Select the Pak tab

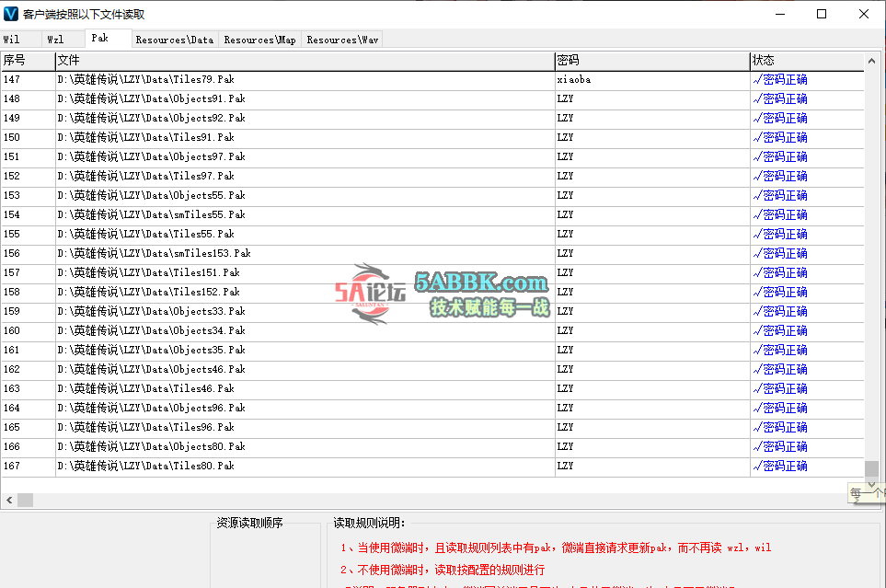(x=109, y=38)
